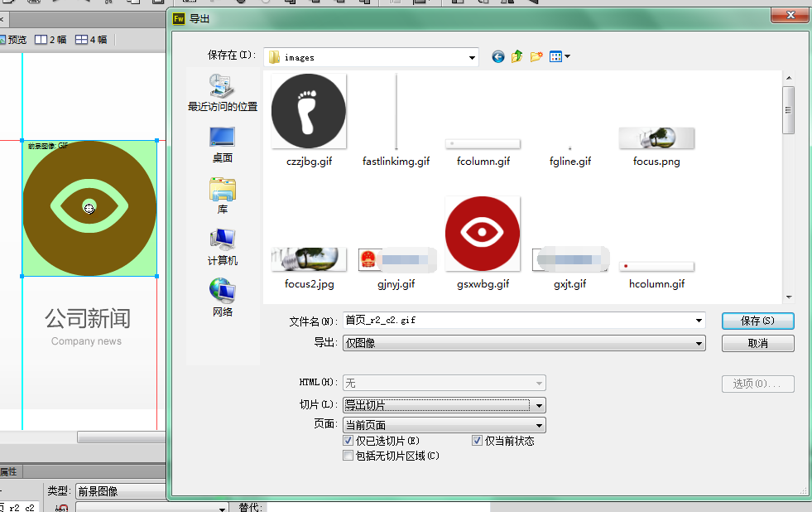Enable 包括无切片区域 option
The image size is (812, 512).
click(x=348, y=455)
